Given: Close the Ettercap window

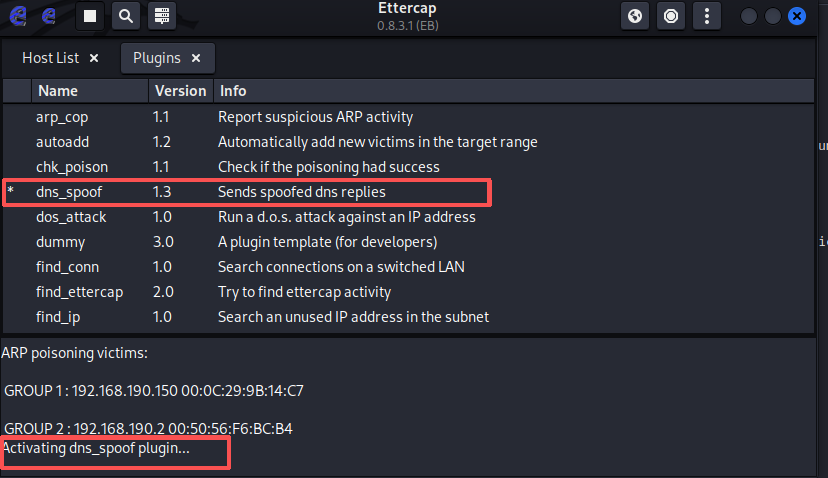Looking at the screenshot, I should click(x=797, y=16).
